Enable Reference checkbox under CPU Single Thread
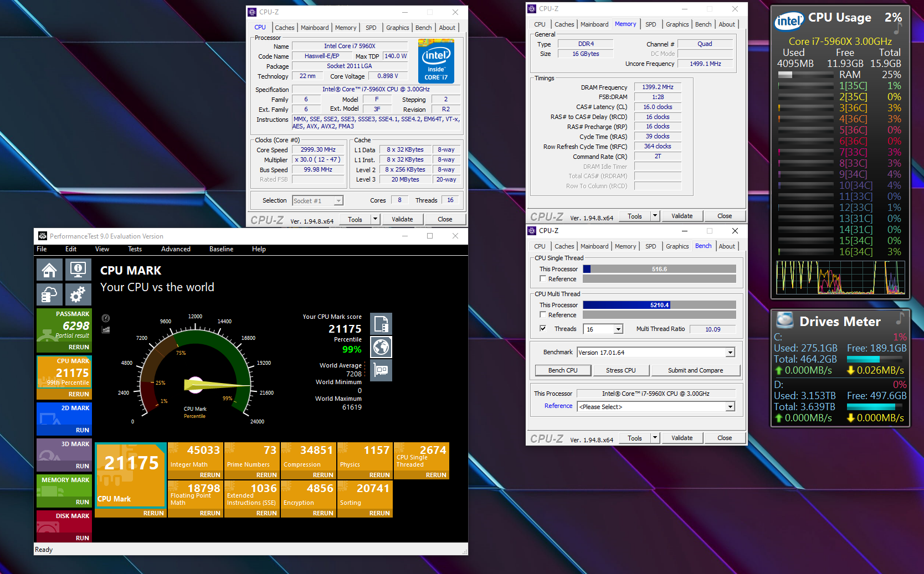924x574 pixels. [x=543, y=279]
